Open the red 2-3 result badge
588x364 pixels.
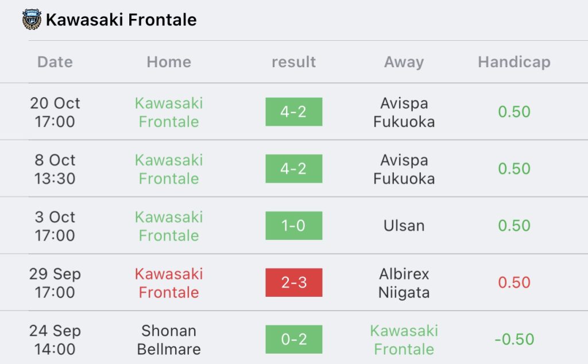pos(293,282)
